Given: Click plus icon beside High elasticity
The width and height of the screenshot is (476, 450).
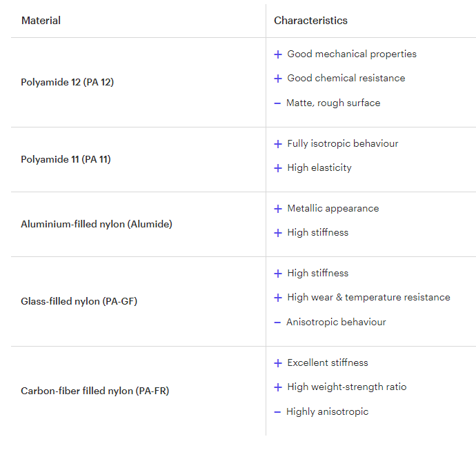Looking at the screenshot, I should click(x=278, y=168).
